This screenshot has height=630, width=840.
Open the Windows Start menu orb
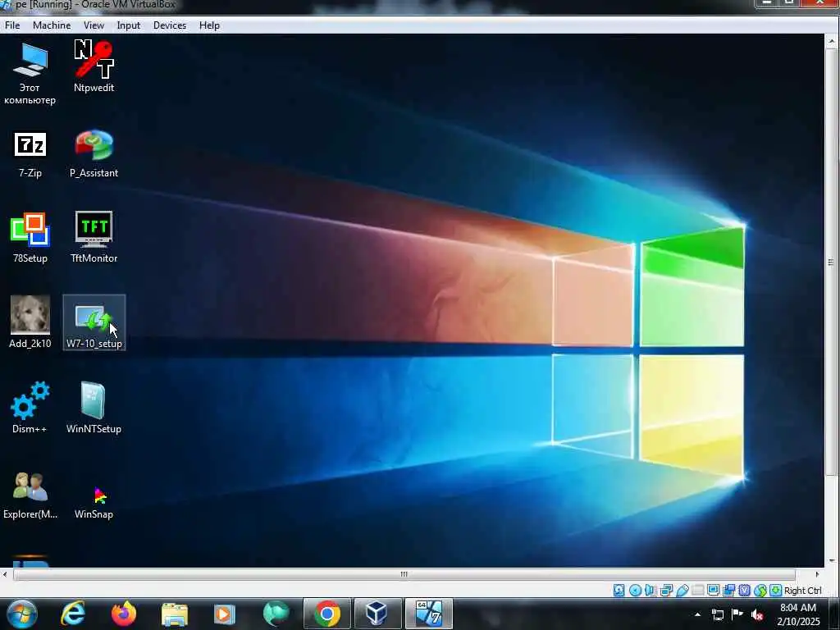(x=22, y=614)
